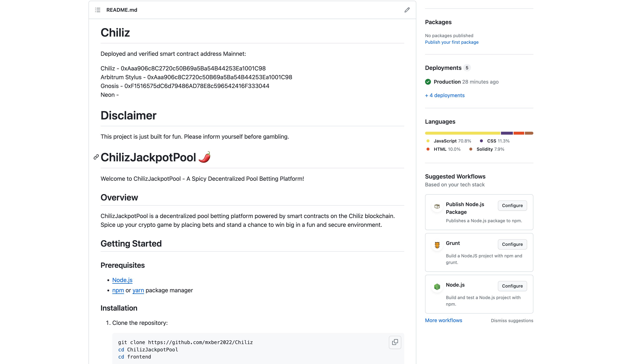
Task: Follow the yarn link
Action: tap(138, 290)
